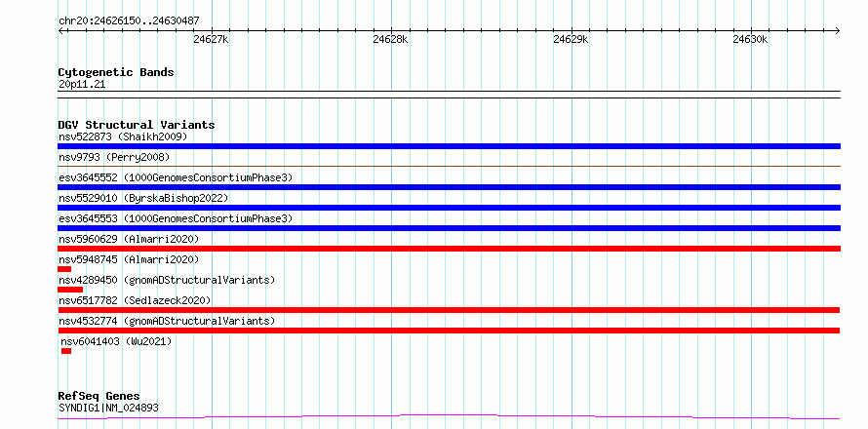Click the RefSeq Genes track heading

[x=99, y=397]
